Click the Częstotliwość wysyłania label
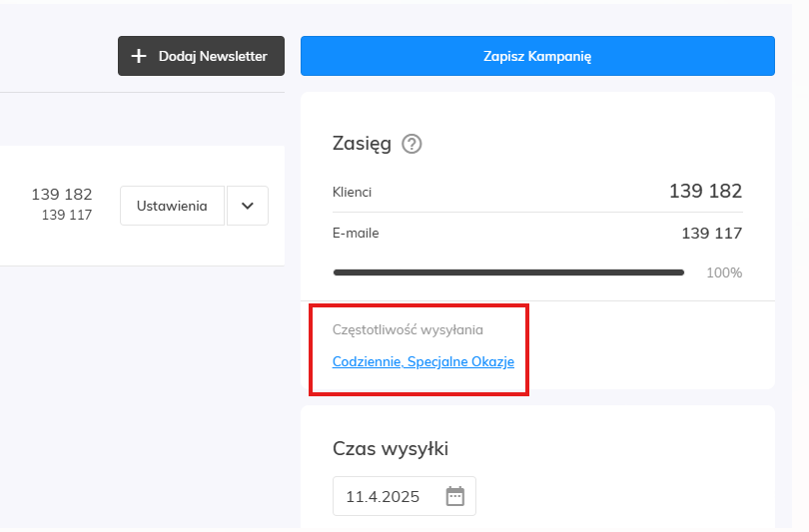Screen dimensions: 809x532 click(x=407, y=330)
